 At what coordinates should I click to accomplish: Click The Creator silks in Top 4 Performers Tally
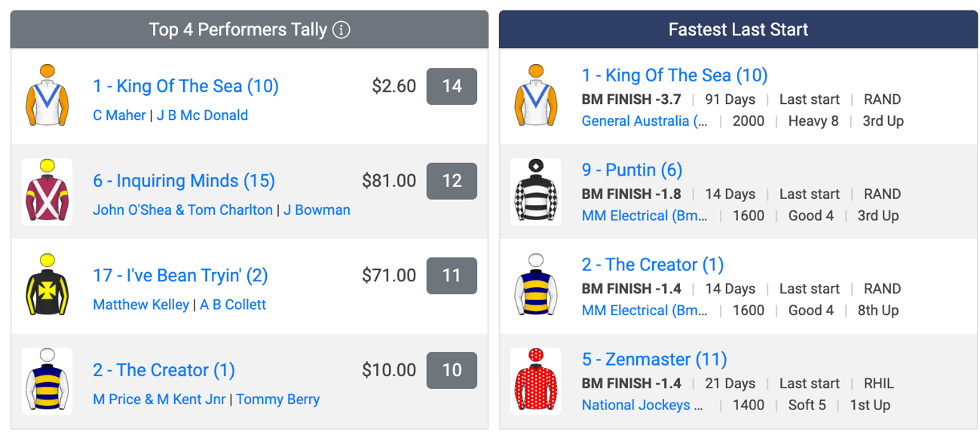[x=47, y=381]
